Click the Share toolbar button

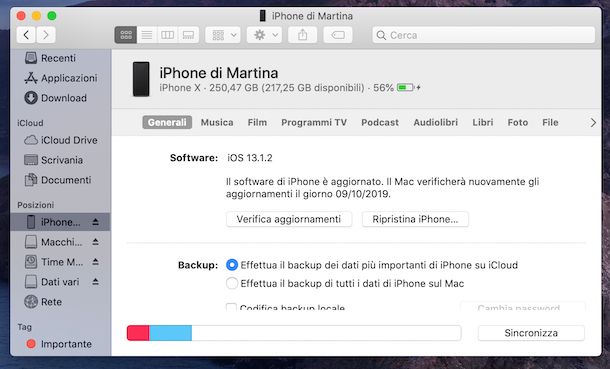[303, 35]
